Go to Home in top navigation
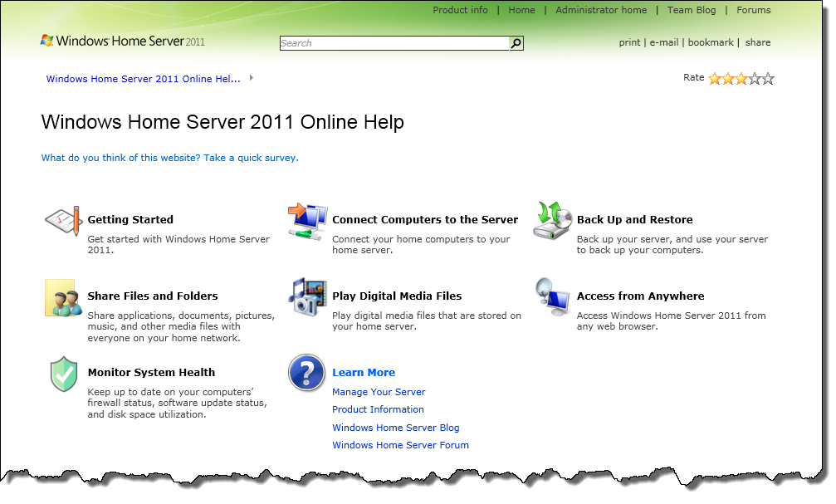 [x=521, y=10]
